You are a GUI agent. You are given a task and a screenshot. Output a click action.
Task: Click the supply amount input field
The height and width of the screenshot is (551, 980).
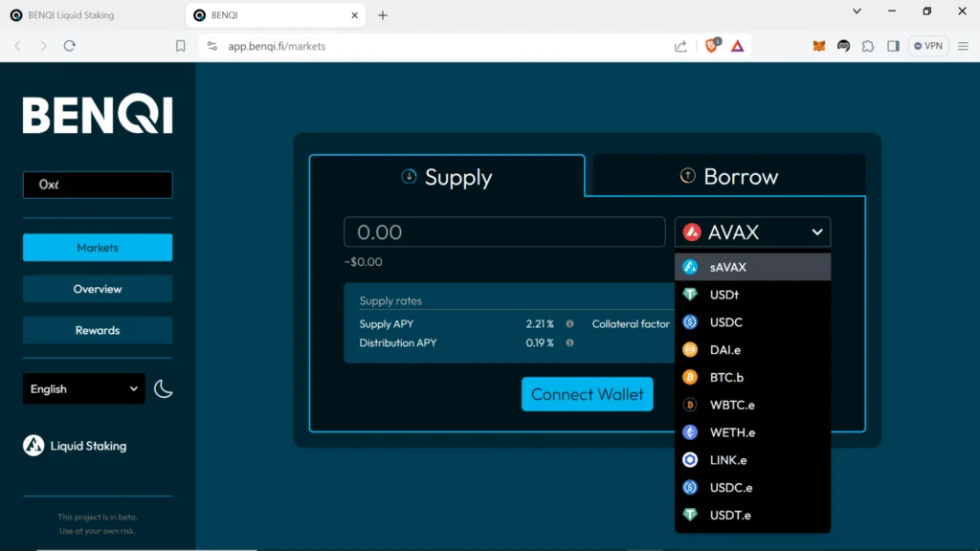click(504, 232)
